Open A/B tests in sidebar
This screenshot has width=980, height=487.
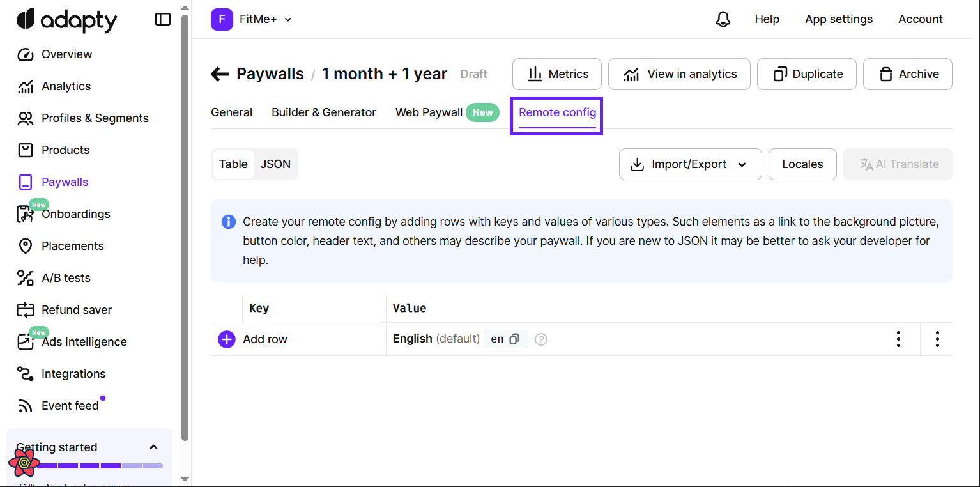coord(66,278)
